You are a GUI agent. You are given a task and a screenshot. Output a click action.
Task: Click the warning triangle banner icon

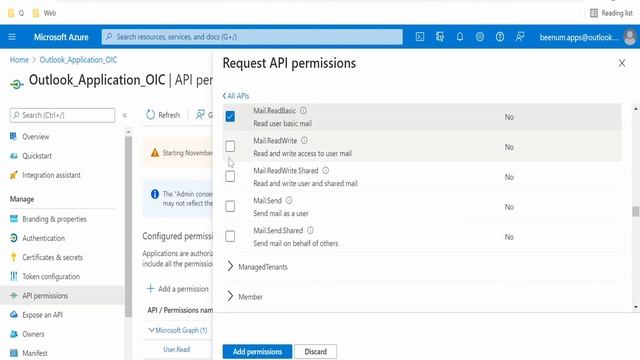click(x=155, y=153)
